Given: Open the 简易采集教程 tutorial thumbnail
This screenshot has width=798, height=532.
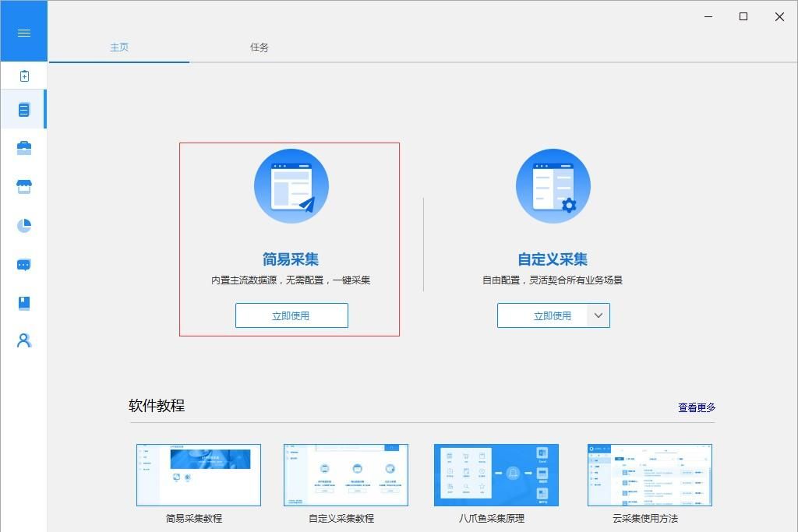Looking at the screenshot, I should point(198,474).
